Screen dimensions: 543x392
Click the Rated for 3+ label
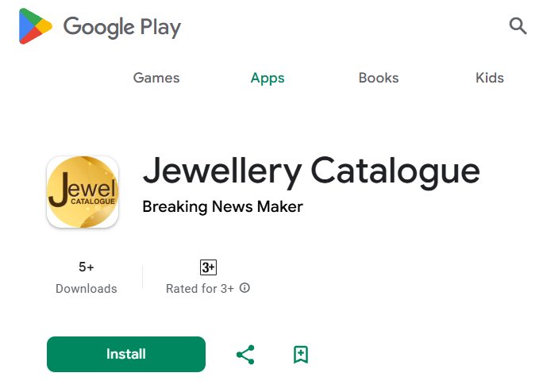click(200, 289)
